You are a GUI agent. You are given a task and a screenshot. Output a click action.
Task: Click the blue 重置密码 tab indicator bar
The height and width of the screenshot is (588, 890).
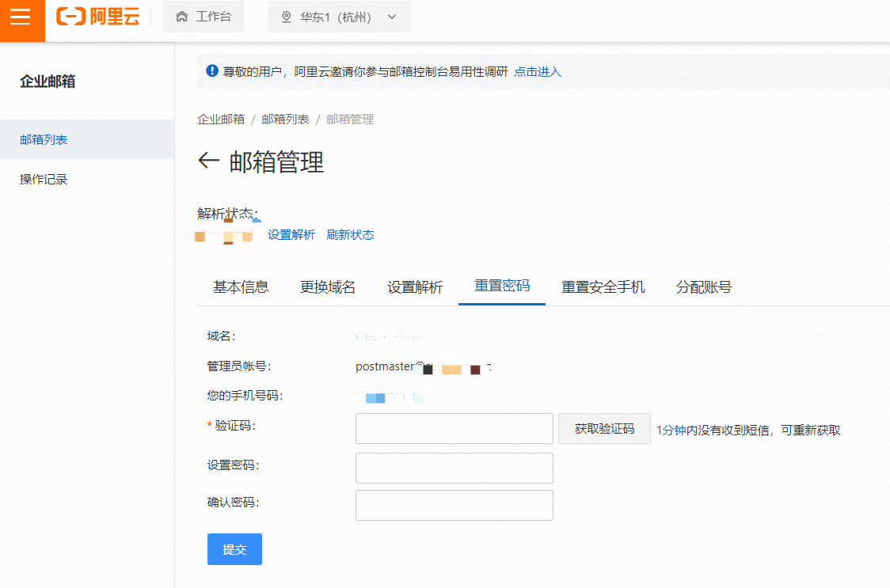(x=502, y=303)
